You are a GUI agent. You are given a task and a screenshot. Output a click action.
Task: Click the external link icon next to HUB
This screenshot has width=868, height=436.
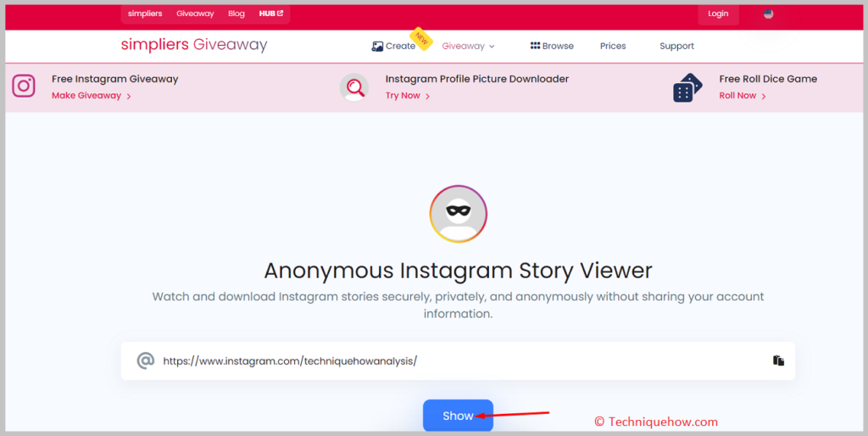[x=280, y=14]
